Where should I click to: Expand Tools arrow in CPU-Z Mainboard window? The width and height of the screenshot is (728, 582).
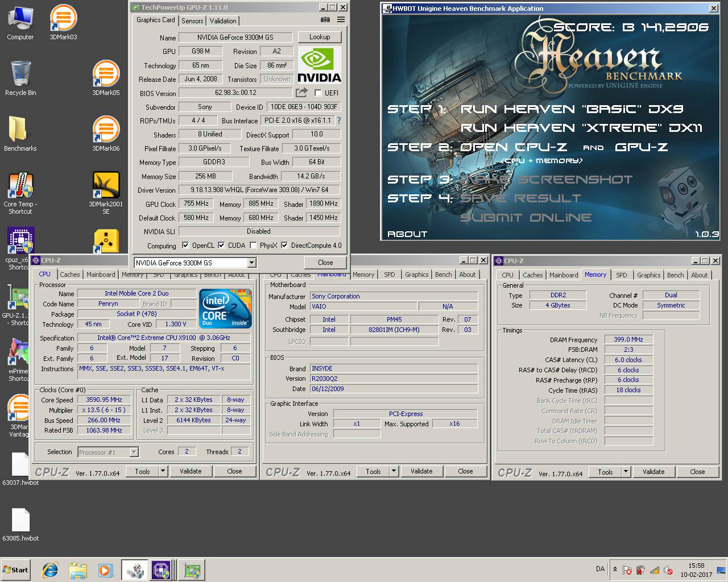pos(394,471)
